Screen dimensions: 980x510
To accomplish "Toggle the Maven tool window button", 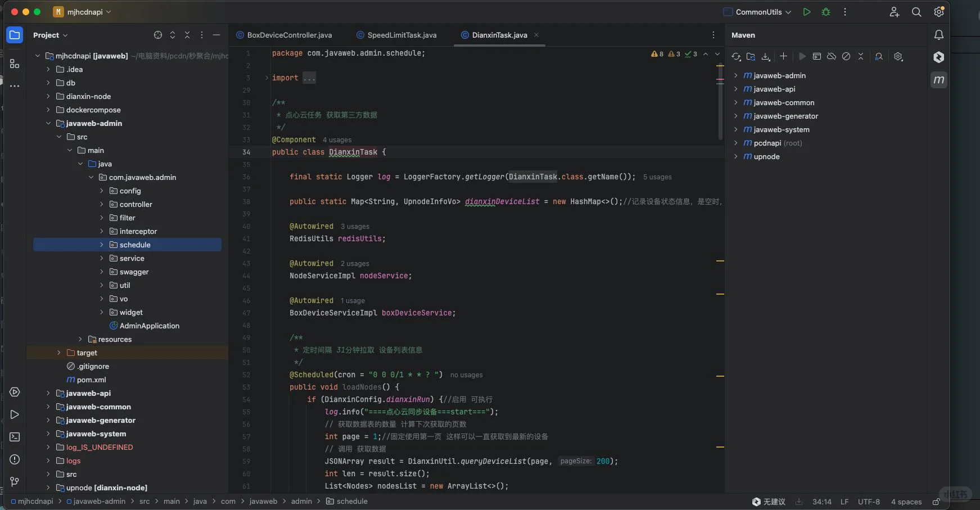I will click(x=938, y=80).
